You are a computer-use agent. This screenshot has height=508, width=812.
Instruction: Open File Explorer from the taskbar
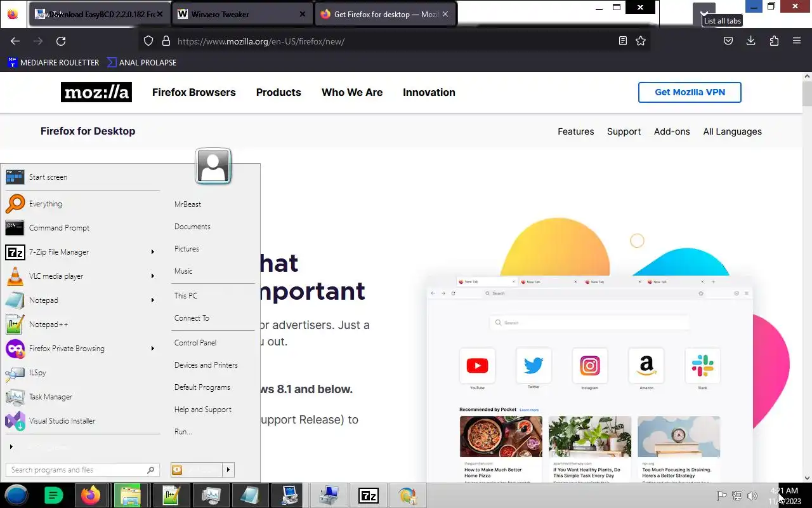pyautogui.click(x=130, y=495)
